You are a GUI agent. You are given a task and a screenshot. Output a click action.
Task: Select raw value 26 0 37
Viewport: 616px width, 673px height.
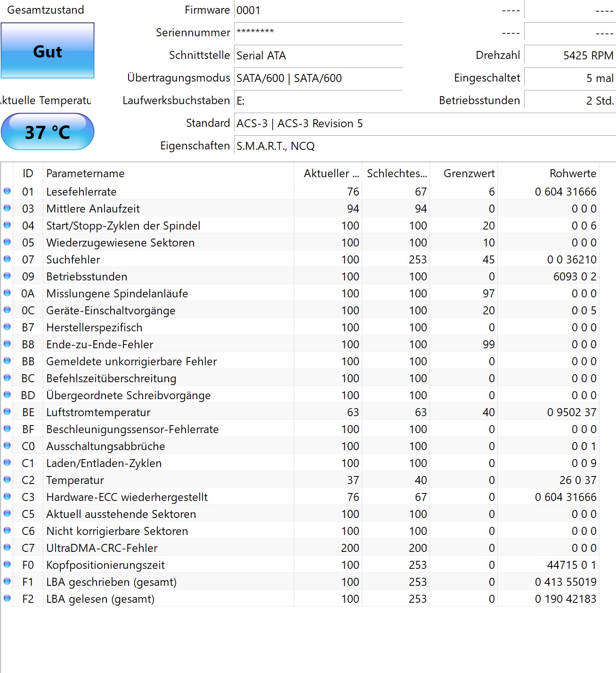tap(578, 480)
